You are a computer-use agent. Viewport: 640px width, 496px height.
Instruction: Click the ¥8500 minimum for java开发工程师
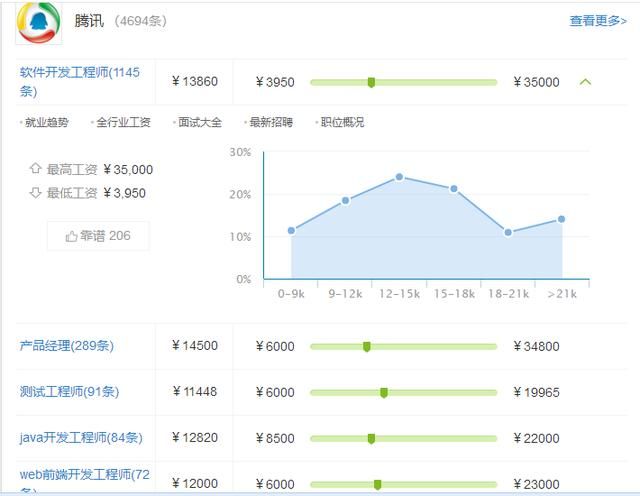pyautogui.click(x=275, y=438)
